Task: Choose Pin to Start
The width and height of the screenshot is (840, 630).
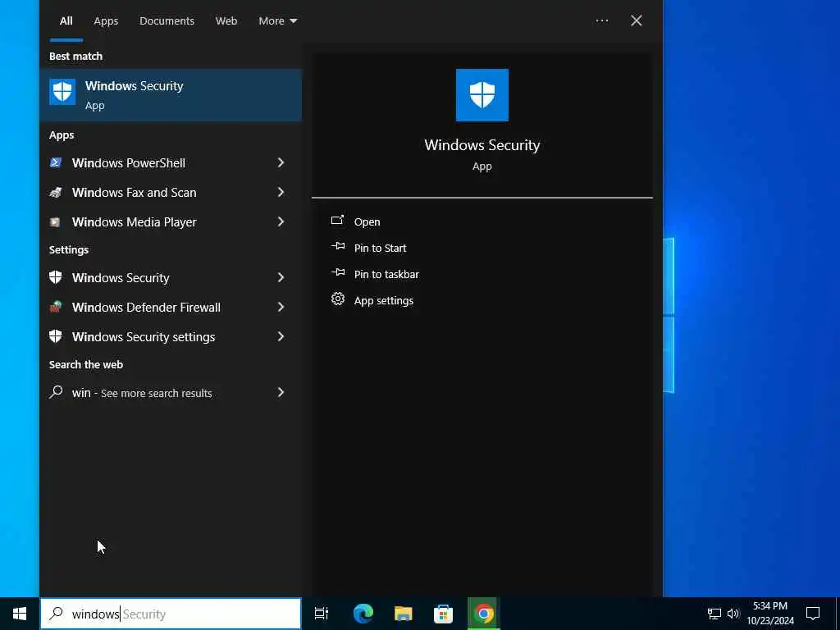Action: tap(380, 248)
